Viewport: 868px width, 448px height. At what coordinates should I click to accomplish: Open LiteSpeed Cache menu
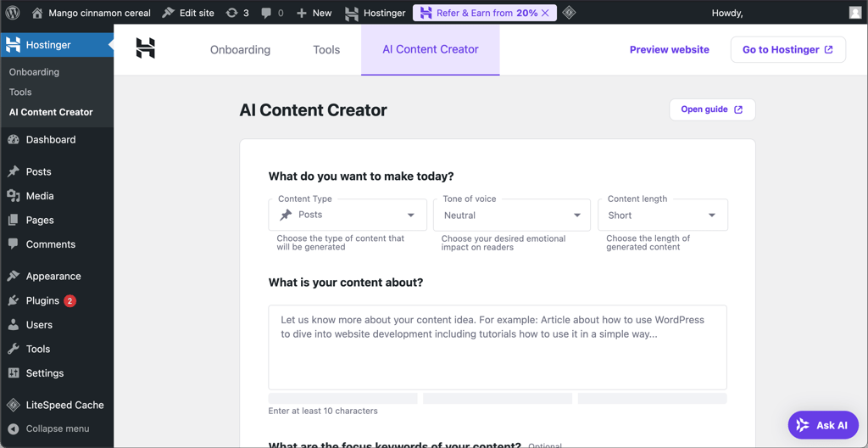(x=57, y=406)
